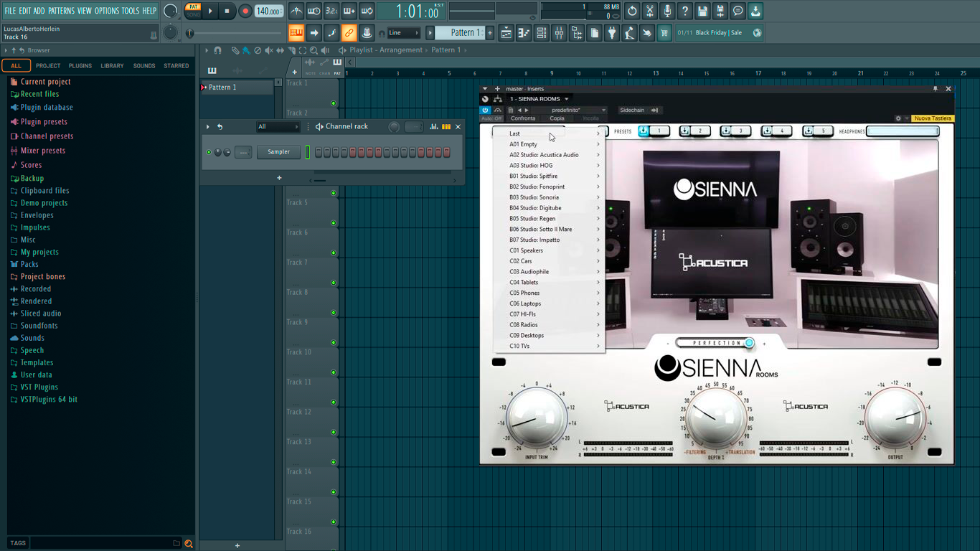Open the chat bubble icon
980x551 pixels.
738,11
